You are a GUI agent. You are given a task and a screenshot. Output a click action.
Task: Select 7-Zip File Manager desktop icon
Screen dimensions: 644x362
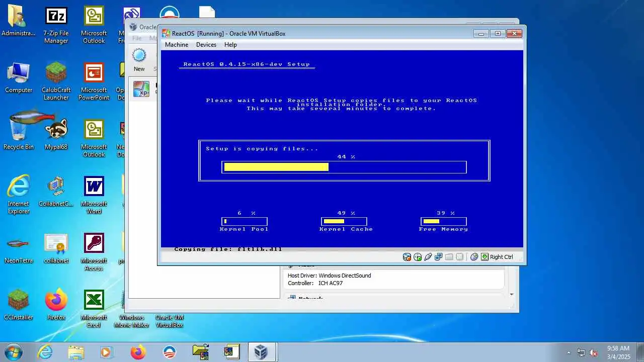pyautogui.click(x=56, y=25)
